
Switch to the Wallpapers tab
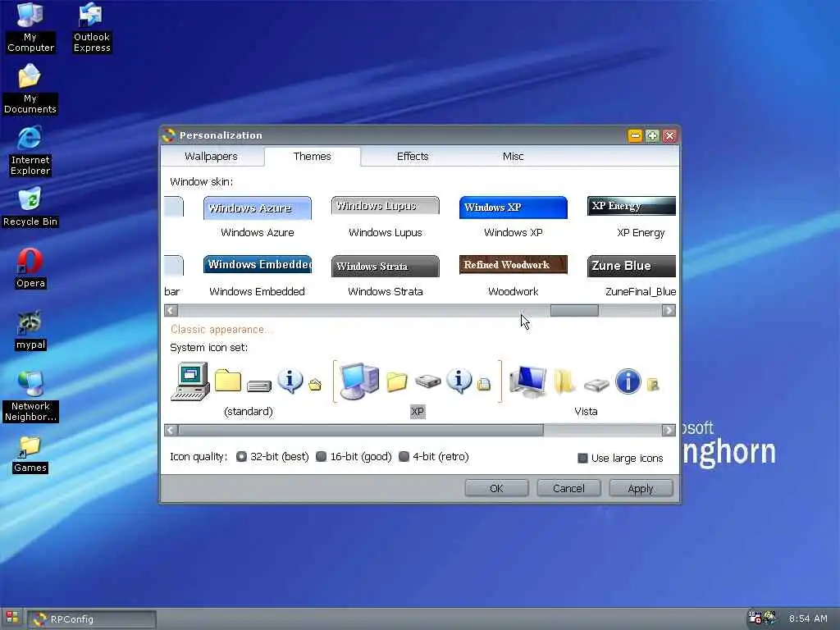(211, 156)
